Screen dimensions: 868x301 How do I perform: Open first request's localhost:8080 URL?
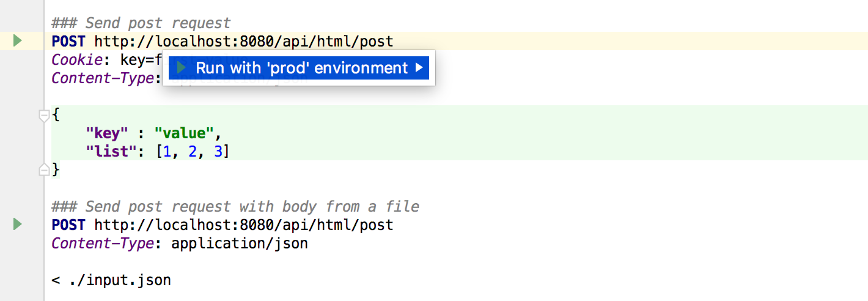tap(243, 41)
